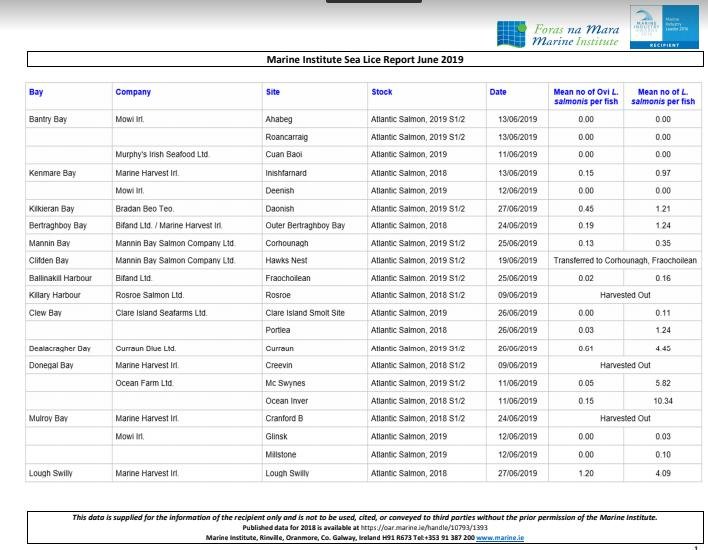Image resolution: width=708 pixels, height=550 pixels.
Task: Select Murphy's Irish Seafood Ltd. company cell
Action: pyautogui.click(x=162, y=155)
